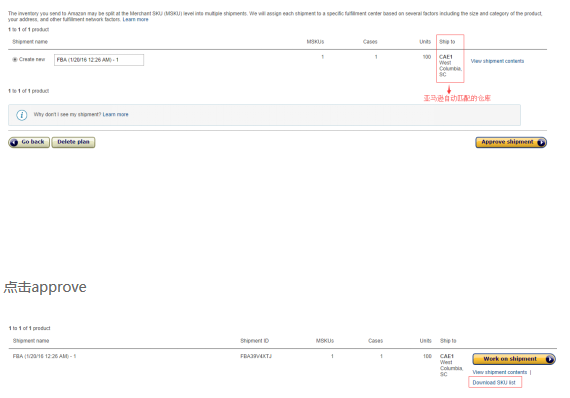Click the Shipment ID column header
This screenshot has height=398, width=570.
click(254, 341)
